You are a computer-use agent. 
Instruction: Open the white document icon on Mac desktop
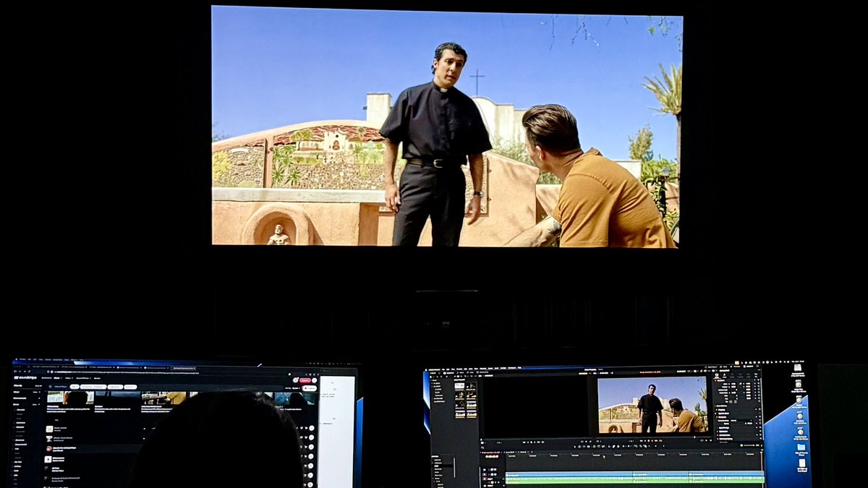[x=801, y=463]
